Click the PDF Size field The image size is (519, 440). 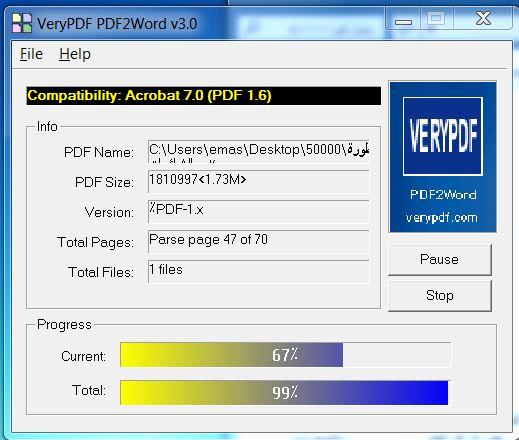pos(259,182)
